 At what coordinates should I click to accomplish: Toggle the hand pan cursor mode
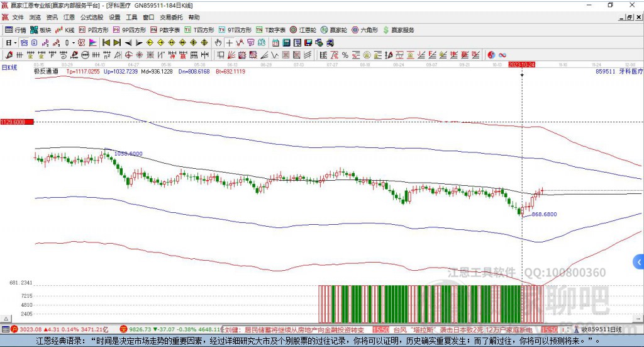point(218,43)
